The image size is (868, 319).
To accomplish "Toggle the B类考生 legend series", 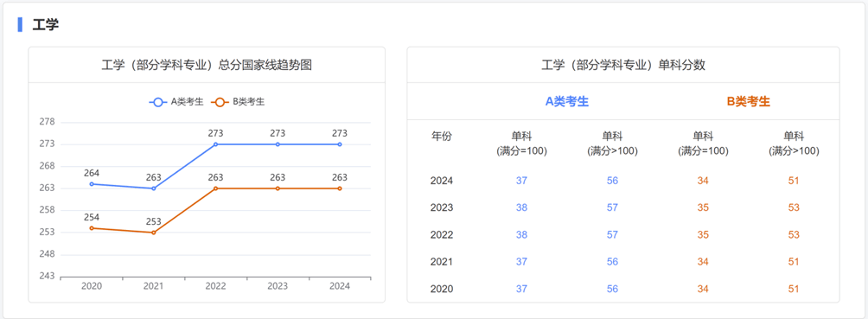I will pyautogui.click(x=238, y=102).
